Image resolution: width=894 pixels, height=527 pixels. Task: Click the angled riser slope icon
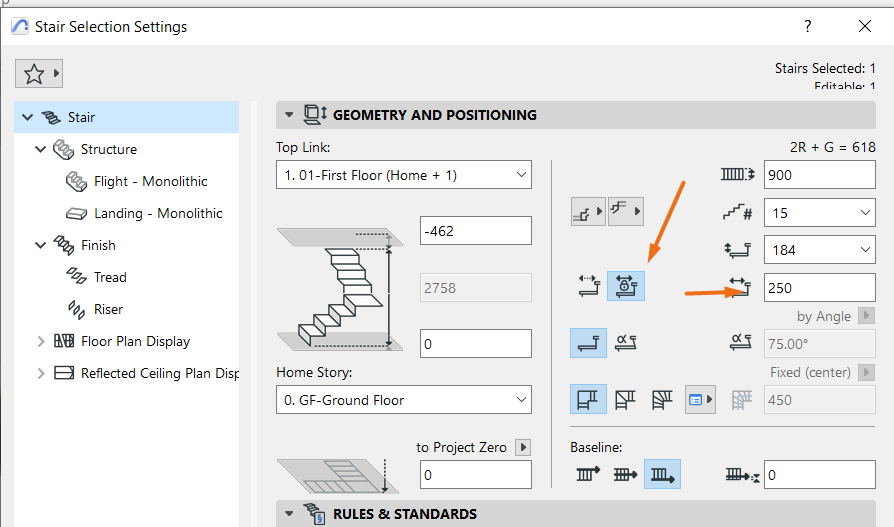625,343
